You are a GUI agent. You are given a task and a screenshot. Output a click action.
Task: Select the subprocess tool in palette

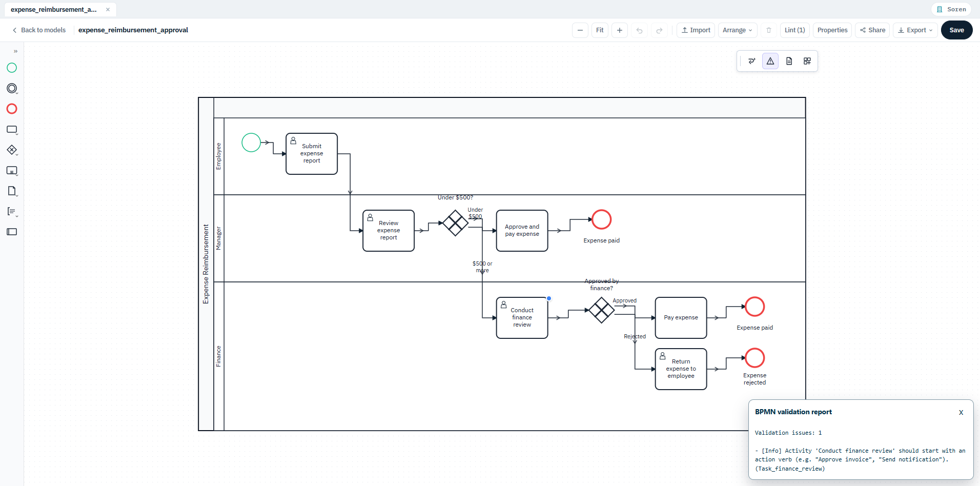pos(12,171)
